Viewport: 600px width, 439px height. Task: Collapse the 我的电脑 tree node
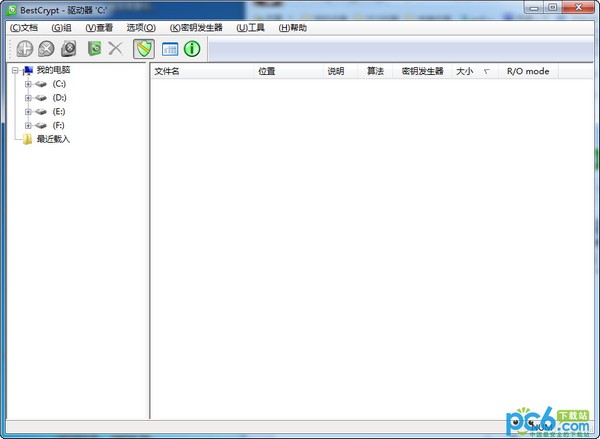click(15, 70)
